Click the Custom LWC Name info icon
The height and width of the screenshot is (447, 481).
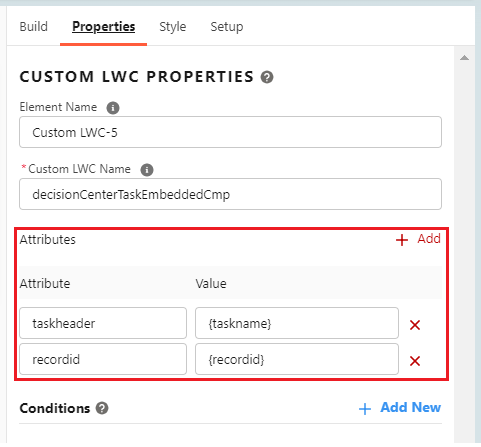pos(147,170)
